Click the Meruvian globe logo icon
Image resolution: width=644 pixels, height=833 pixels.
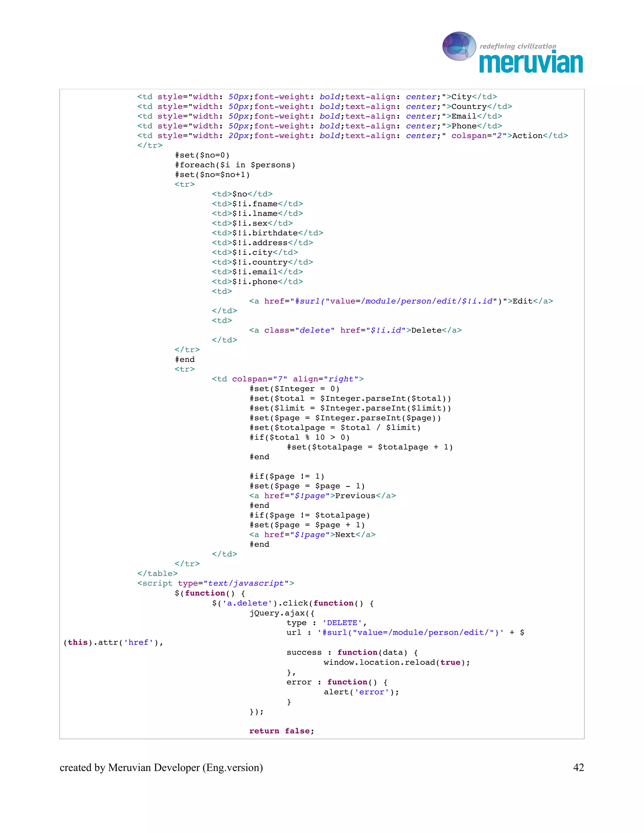pos(459,46)
